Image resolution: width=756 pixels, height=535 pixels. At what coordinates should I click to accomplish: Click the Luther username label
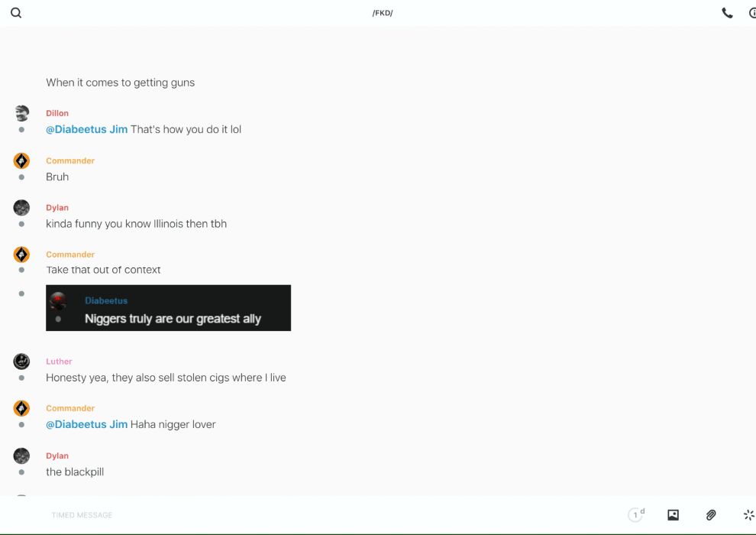point(59,362)
